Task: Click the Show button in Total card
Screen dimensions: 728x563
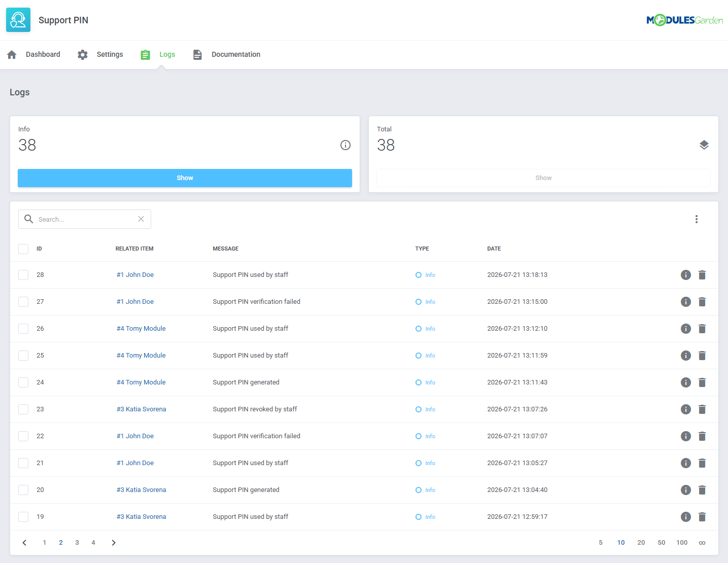Action: (x=543, y=178)
